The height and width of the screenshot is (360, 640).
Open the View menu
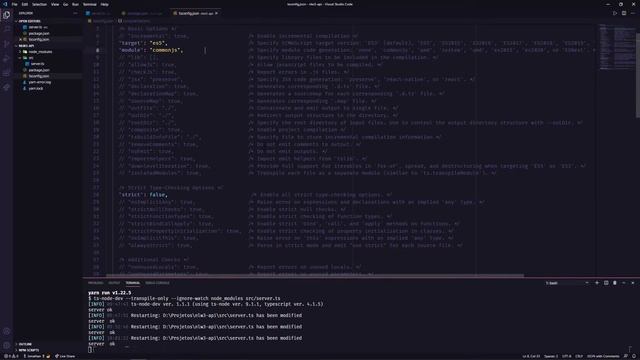[x=55, y=4]
